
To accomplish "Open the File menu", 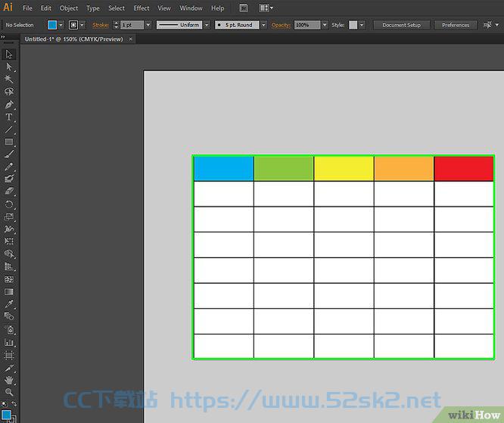I will click(x=28, y=8).
